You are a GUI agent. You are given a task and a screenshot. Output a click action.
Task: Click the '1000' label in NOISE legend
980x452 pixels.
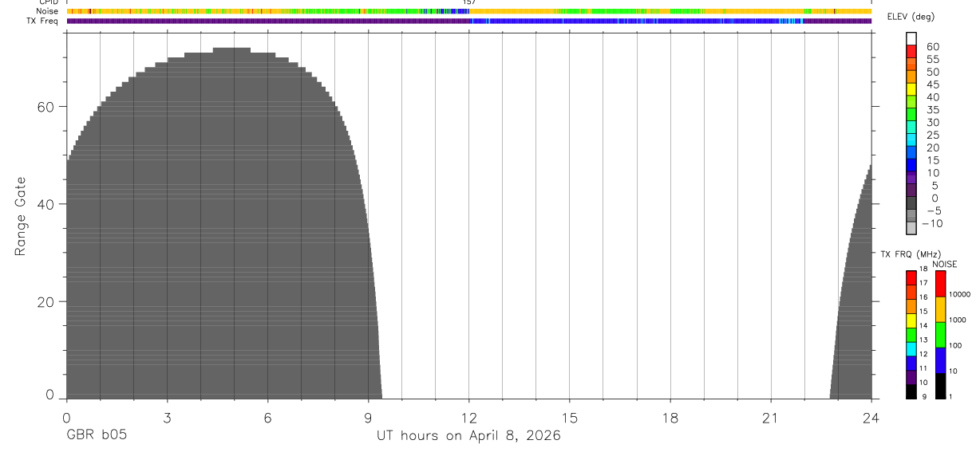point(958,320)
